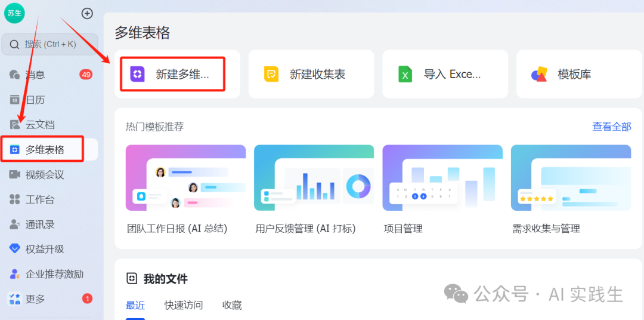
Task: Open 视频会议 video meeting
Action: tap(44, 175)
